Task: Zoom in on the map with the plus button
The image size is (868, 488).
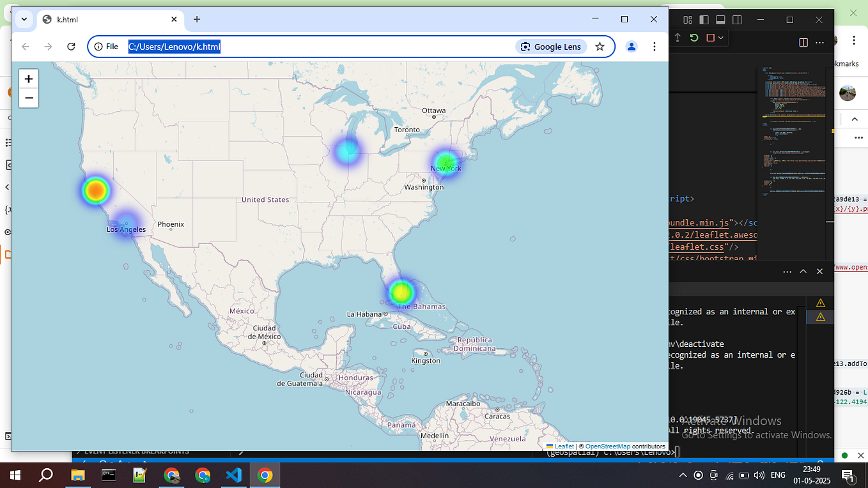Action: 28,78
